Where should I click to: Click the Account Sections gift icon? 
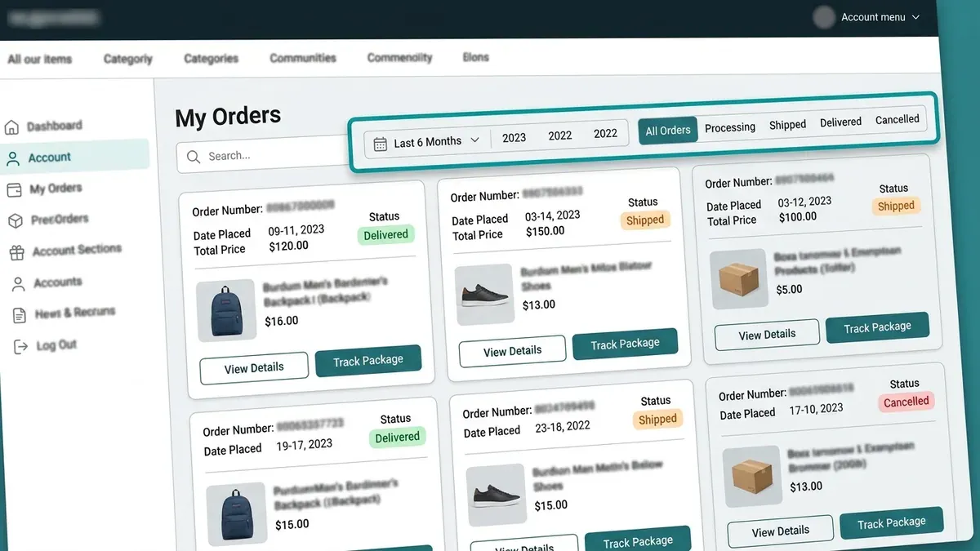pos(16,253)
